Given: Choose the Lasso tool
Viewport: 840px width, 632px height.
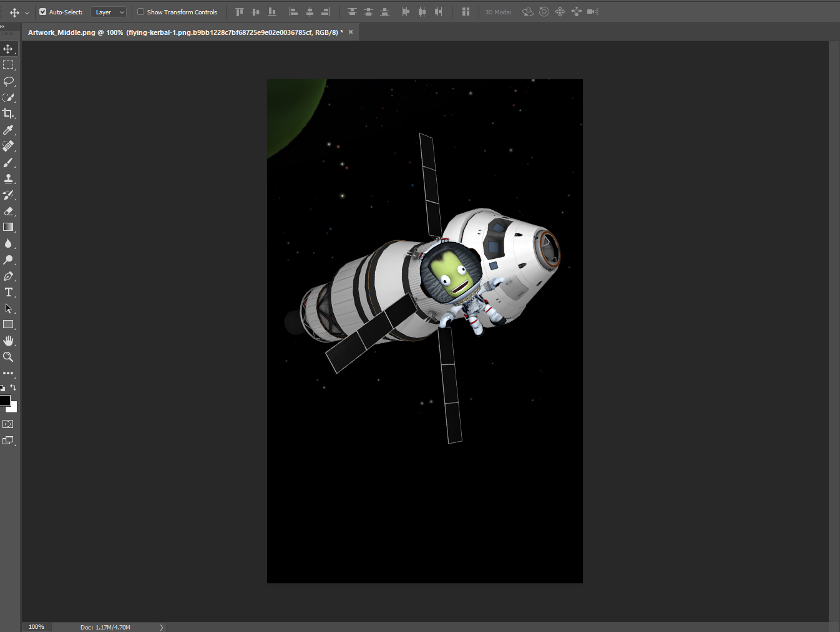Looking at the screenshot, I should (8, 81).
